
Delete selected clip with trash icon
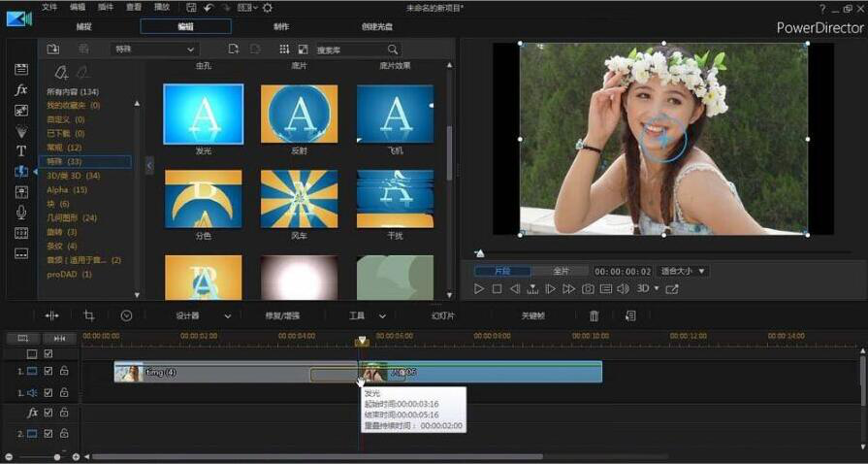(x=595, y=315)
